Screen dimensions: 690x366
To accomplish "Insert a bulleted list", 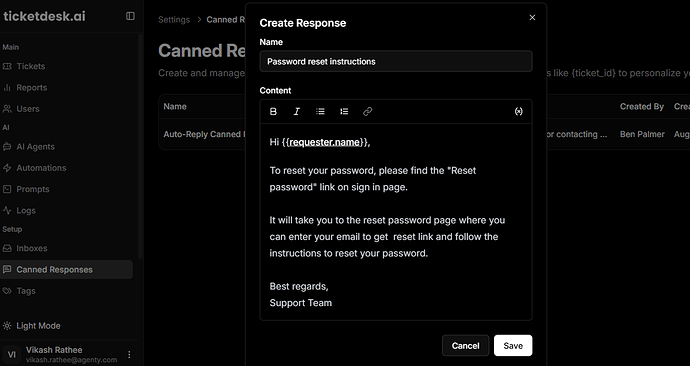I will [x=320, y=112].
